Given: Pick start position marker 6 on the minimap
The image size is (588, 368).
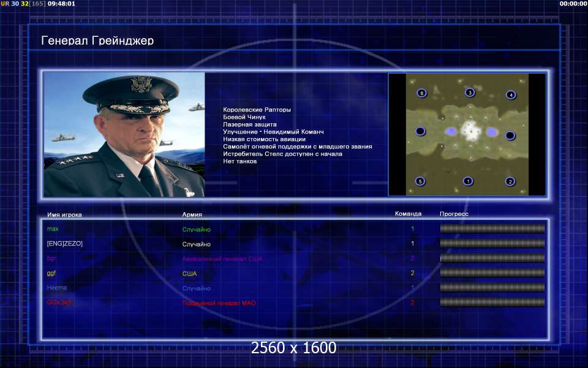Looking at the screenshot, I should click(x=422, y=93).
